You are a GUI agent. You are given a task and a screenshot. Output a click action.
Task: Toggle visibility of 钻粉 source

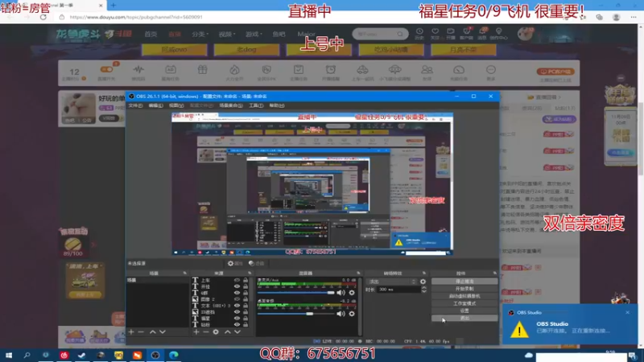click(x=237, y=324)
